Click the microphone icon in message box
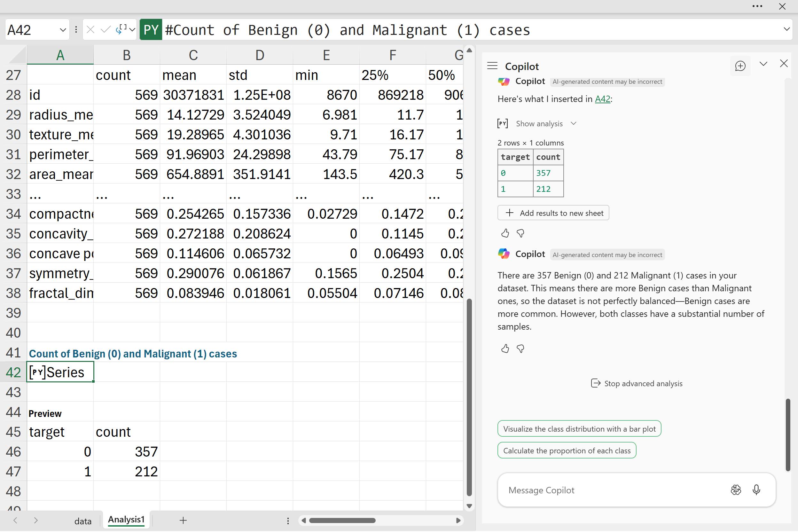 click(756, 489)
